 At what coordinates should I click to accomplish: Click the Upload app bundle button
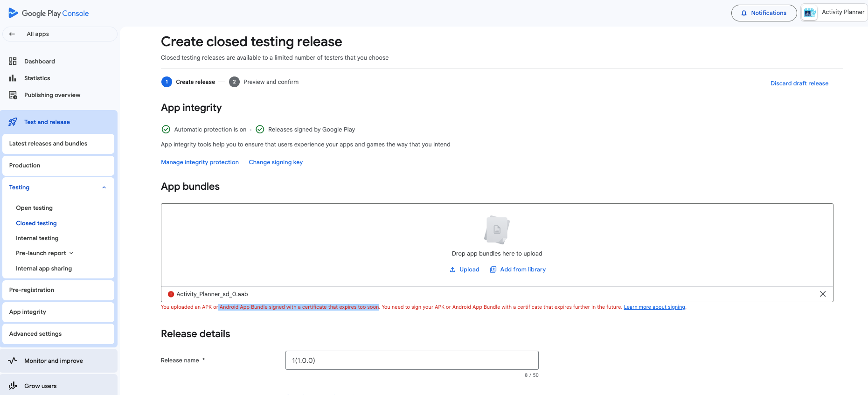click(465, 270)
